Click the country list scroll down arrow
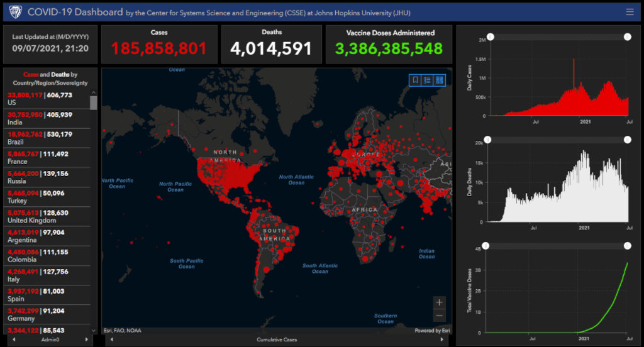Viewport: 644px width, 347px height. click(94, 331)
